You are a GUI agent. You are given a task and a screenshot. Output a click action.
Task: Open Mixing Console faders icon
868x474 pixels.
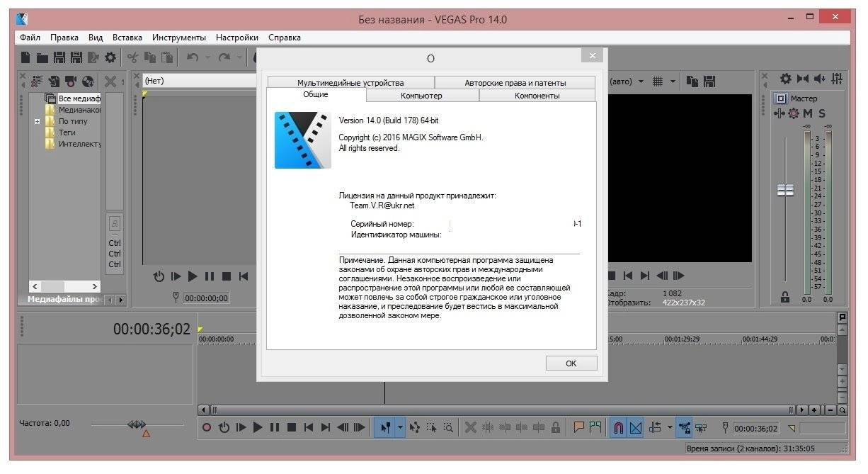[838, 79]
